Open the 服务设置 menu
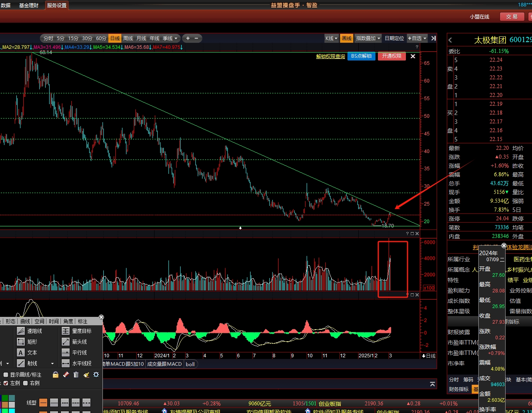 (57, 5)
